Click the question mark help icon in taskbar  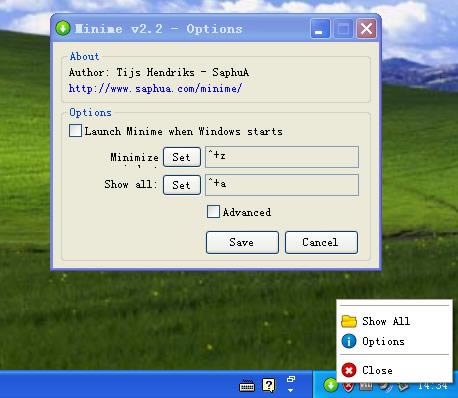click(269, 385)
